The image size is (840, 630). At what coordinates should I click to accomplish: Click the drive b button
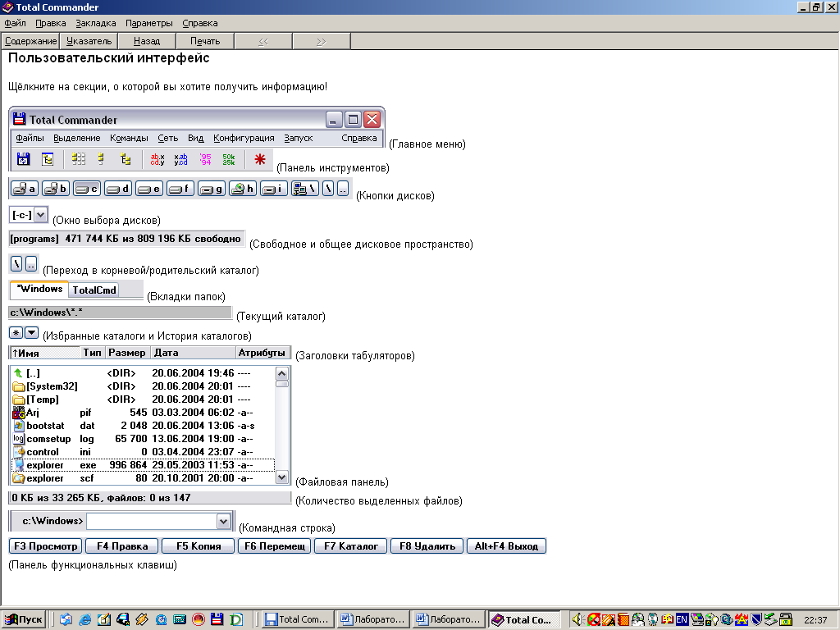pyautogui.click(x=55, y=189)
